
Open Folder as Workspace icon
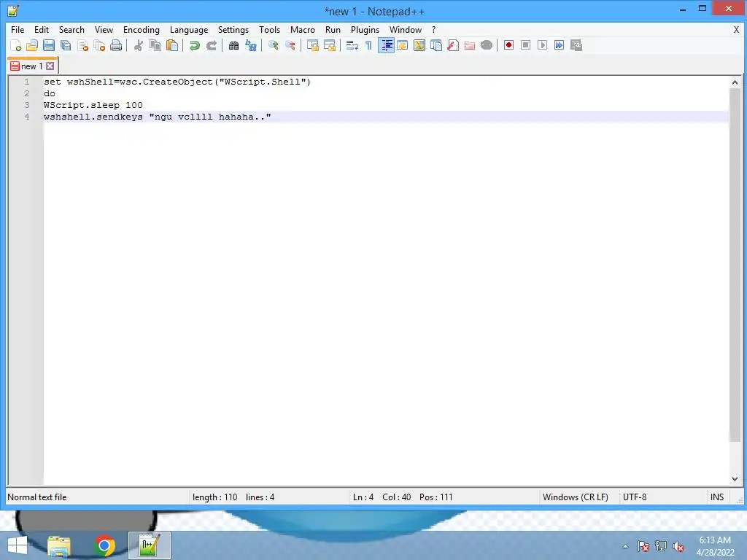pos(470,45)
